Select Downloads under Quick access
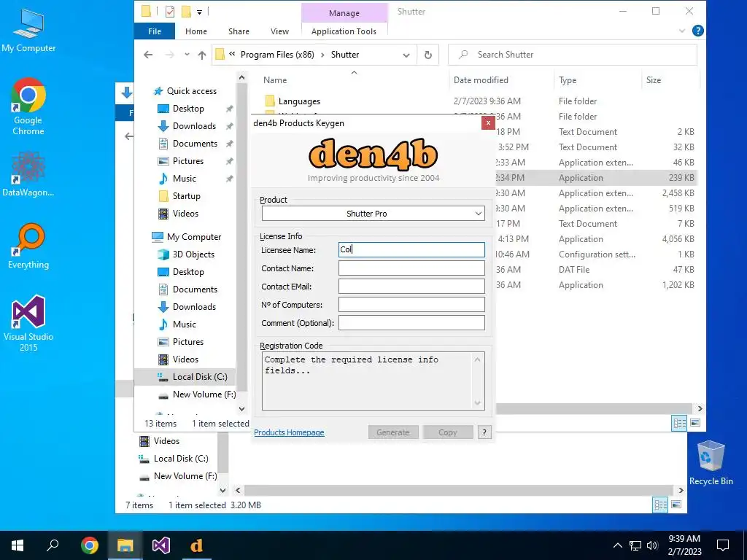The image size is (747, 560). (194, 126)
